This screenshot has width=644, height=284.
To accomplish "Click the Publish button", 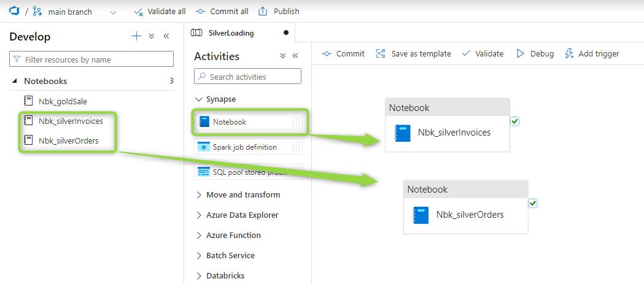I will click(279, 12).
